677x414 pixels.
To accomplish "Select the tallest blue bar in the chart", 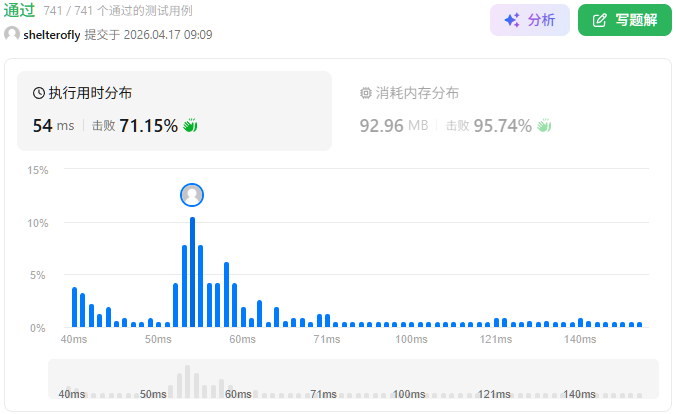I will (x=192, y=272).
